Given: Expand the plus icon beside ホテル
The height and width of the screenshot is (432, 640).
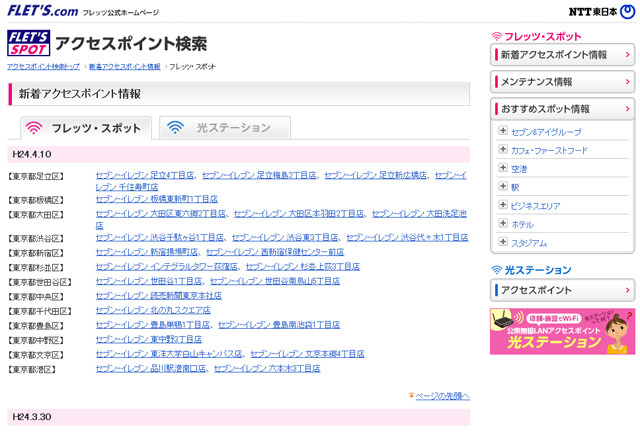Looking at the screenshot, I should [503, 223].
